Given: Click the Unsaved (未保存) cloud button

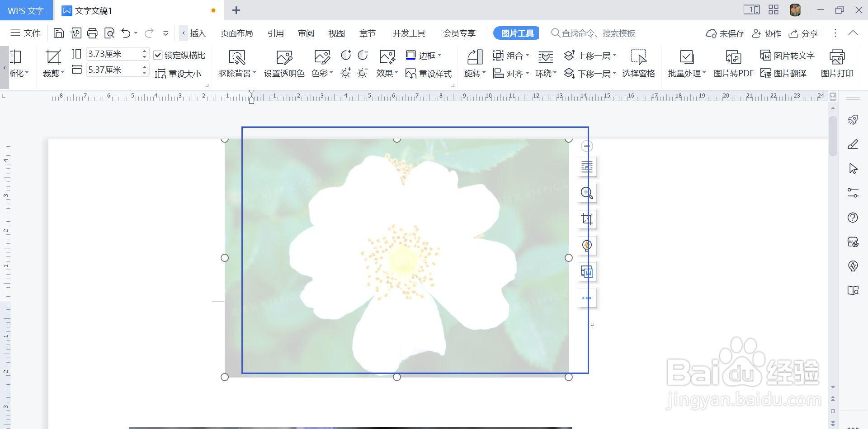Looking at the screenshot, I should [x=725, y=33].
